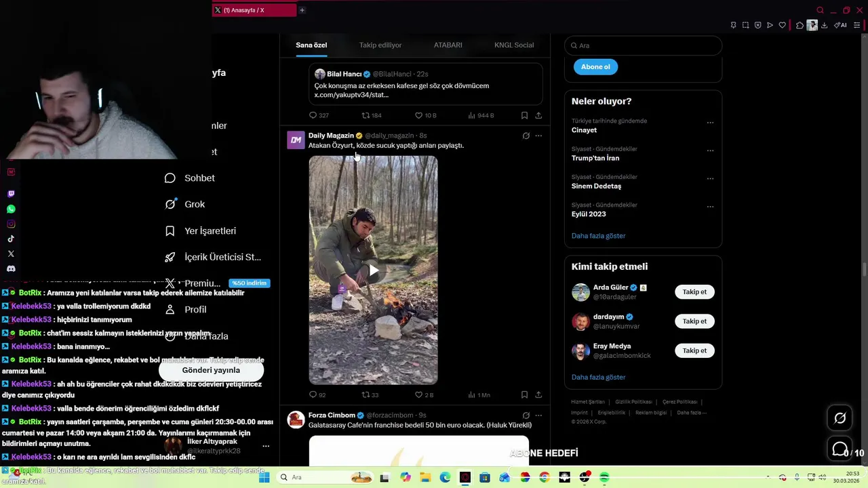Viewport: 868px width, 488px height.
Task: Repost the Bilal Hancı post
Action: coord(372,115)
